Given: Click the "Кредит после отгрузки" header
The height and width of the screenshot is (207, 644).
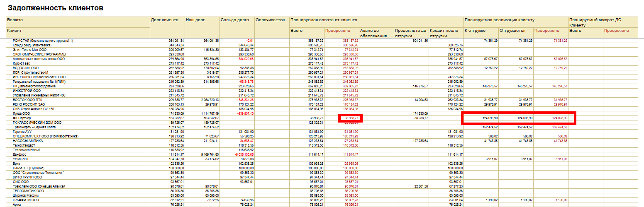Looking at the screenshot, I should tap(446, 33).
